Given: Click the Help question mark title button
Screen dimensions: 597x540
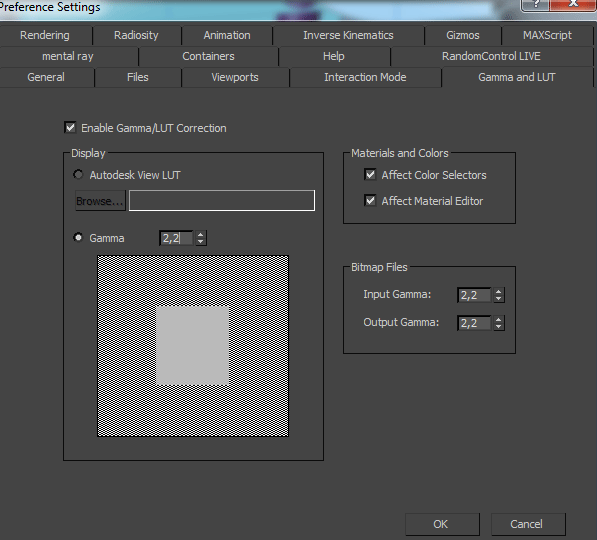Looking at the screenshot, I should (x=535, y=5).
